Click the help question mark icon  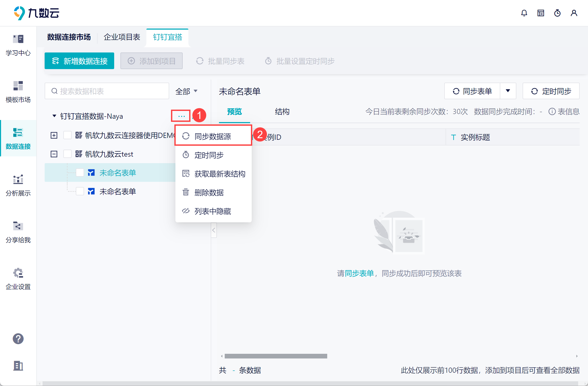pos(18,338)
